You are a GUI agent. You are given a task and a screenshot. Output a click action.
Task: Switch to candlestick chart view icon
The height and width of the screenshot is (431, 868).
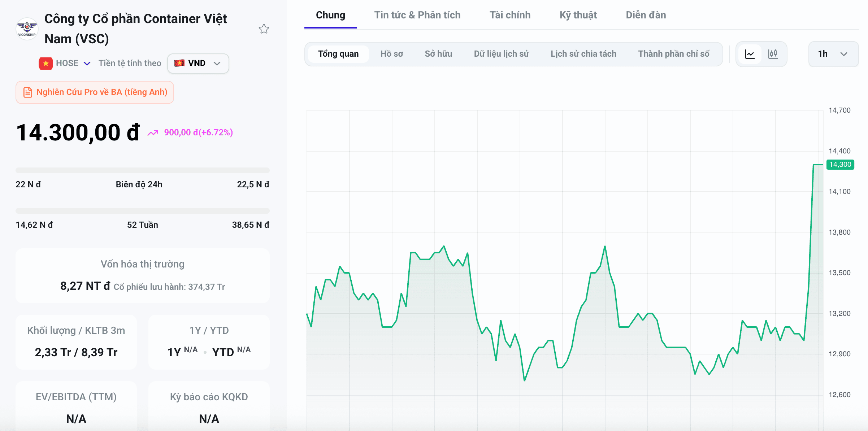click(773, 54)
